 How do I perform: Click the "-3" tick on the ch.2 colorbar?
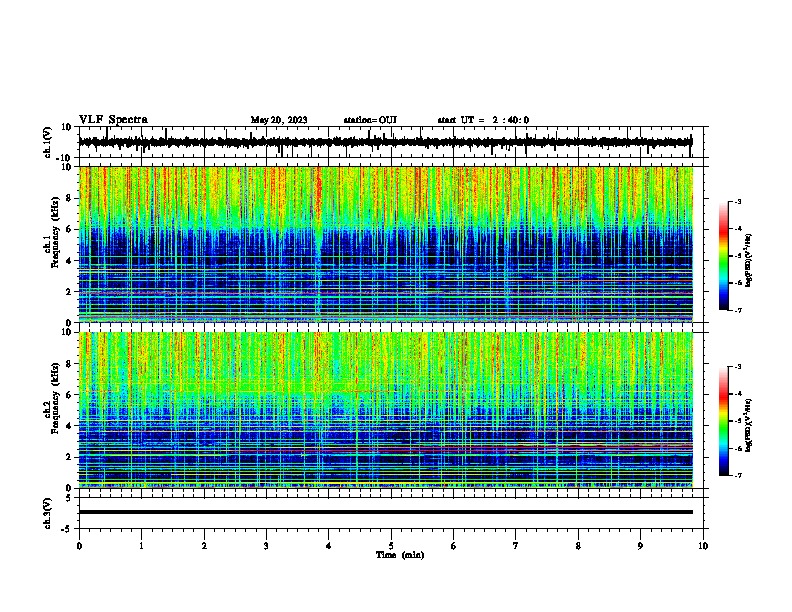(738, 367)
